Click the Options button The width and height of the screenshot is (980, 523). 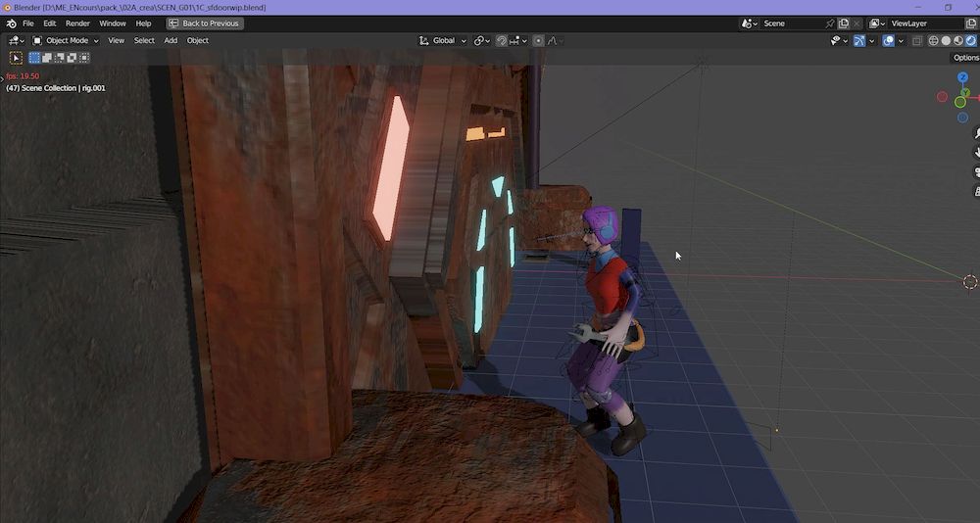(x=965, y=58)
